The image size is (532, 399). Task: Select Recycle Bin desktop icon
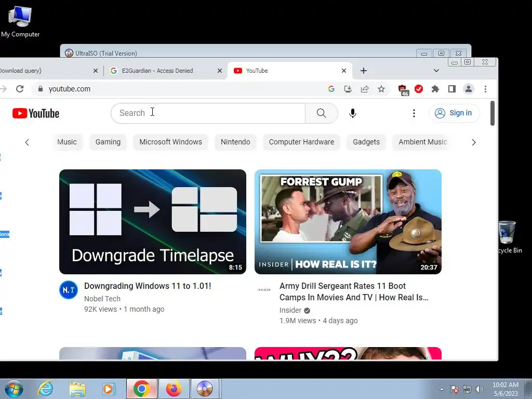point(509,237)
